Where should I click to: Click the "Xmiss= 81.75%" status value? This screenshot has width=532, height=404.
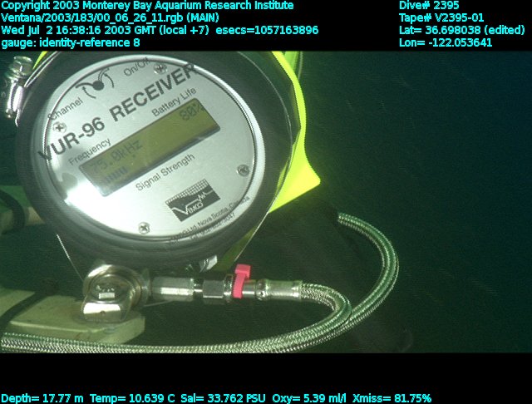392,398
